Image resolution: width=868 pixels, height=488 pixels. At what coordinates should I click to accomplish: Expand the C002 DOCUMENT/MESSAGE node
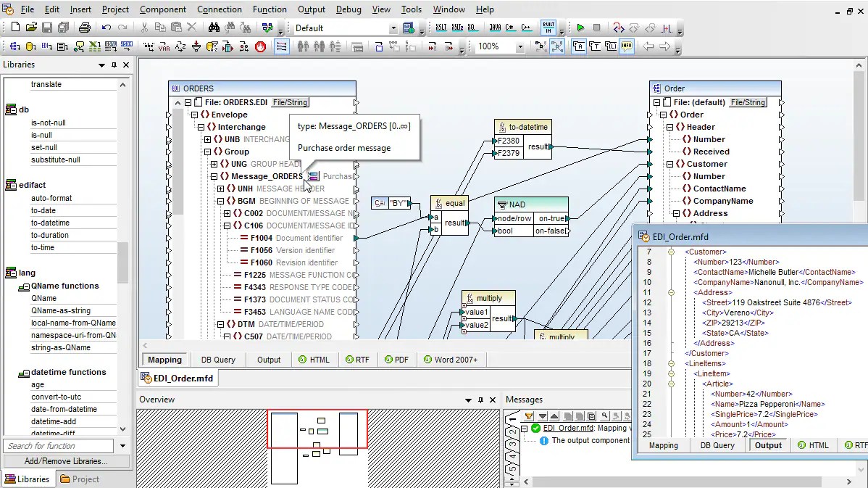(x=227, y=213)
